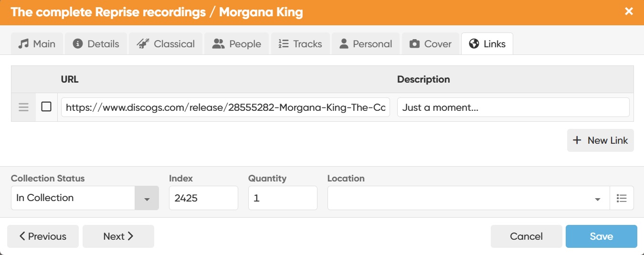Click the Location list manager icon
This screenshot has width=644, height=255.
click(x=622, y=198)
